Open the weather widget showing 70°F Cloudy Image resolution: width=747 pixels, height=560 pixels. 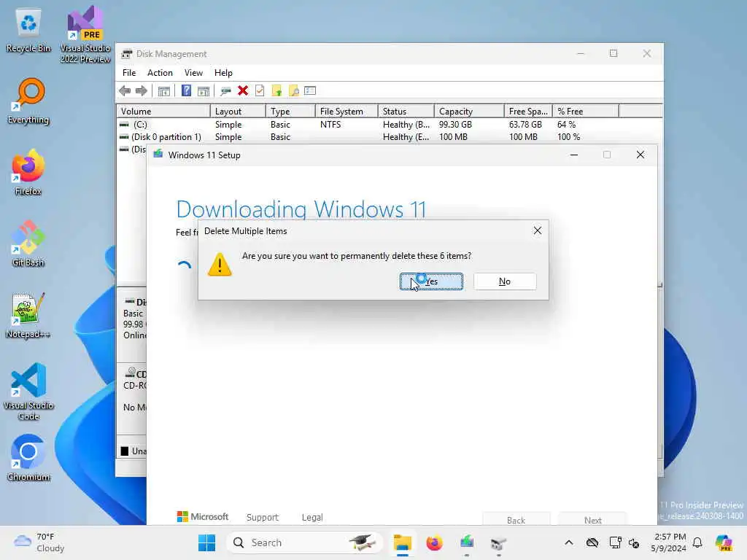(x=39, y=542)
